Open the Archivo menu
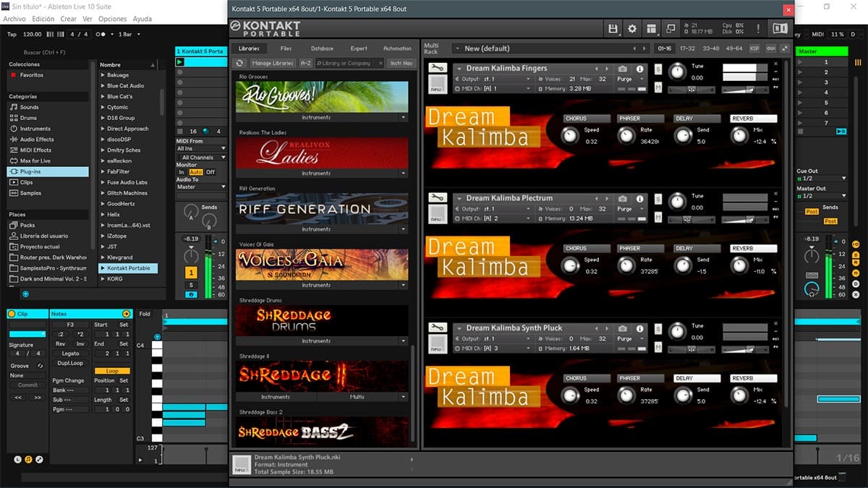 (x=14, y=19)
